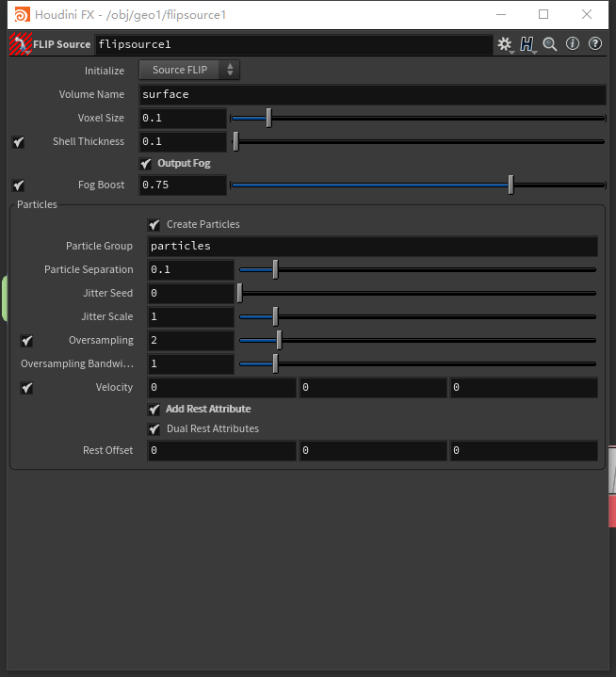
Task: Click the Houdini logo in title bar
Action: (22, 15)
